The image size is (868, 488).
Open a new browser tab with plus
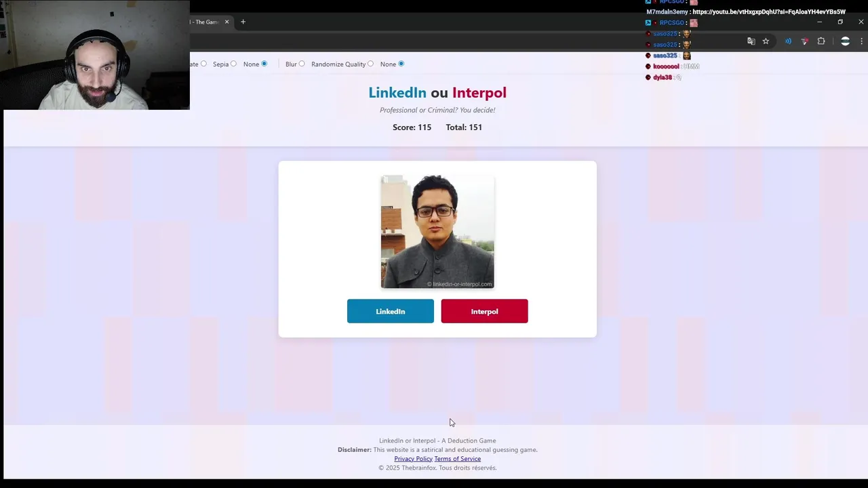click(243, 22)
